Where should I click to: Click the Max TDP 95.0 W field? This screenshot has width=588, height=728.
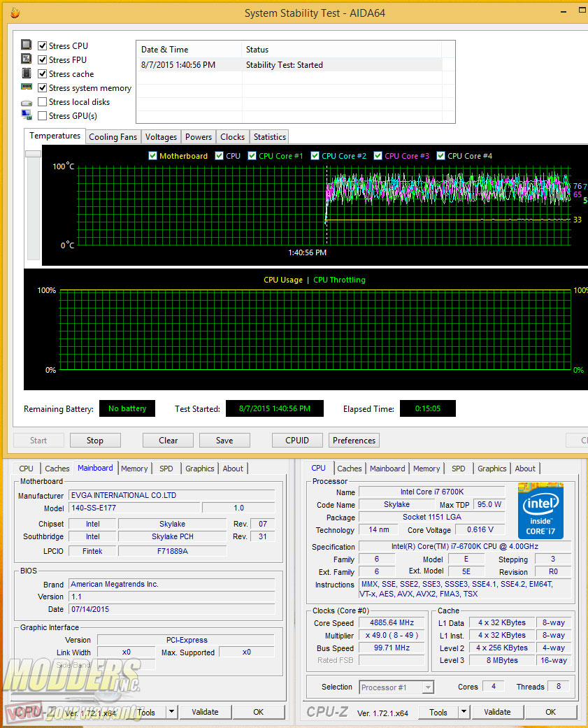(x=489, y=505)
